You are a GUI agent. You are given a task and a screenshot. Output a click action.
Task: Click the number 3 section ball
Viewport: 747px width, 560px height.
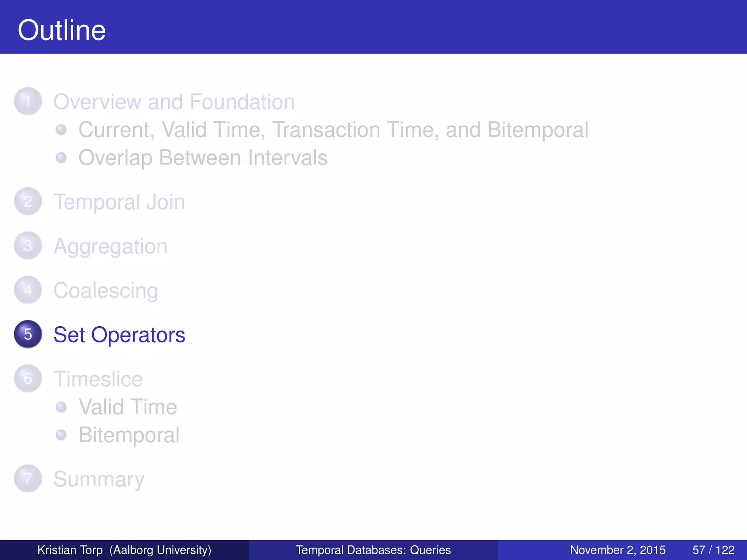[28, 246]
